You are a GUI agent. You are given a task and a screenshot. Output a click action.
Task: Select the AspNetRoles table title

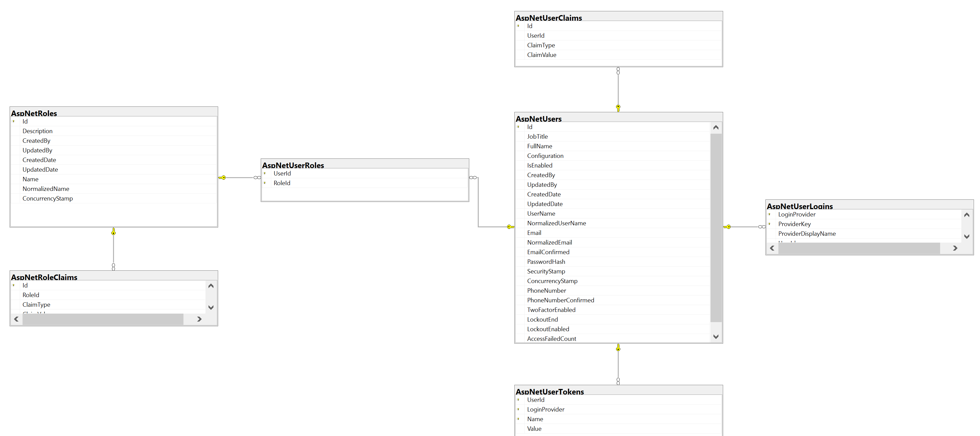click(x=34, y=113)
